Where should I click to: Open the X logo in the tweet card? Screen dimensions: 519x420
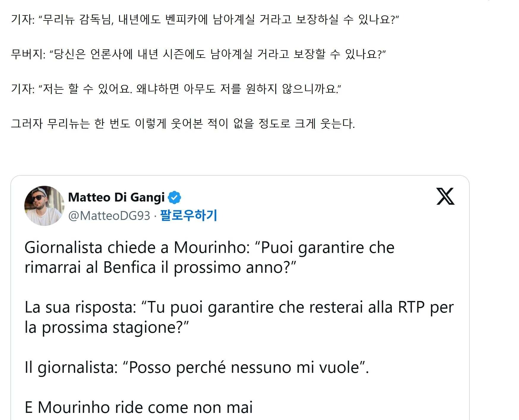(x=445, y=196)
